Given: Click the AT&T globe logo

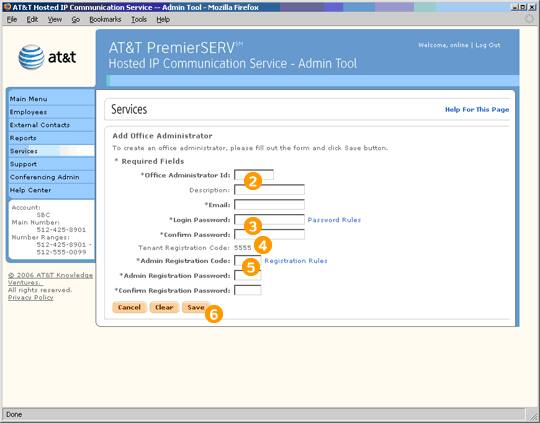Looking at the screenshot, I should (31, 57).
